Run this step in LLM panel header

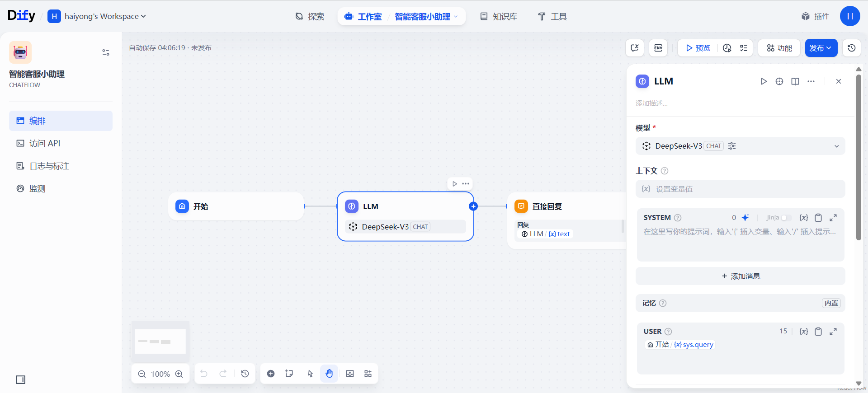click(764, 81)
